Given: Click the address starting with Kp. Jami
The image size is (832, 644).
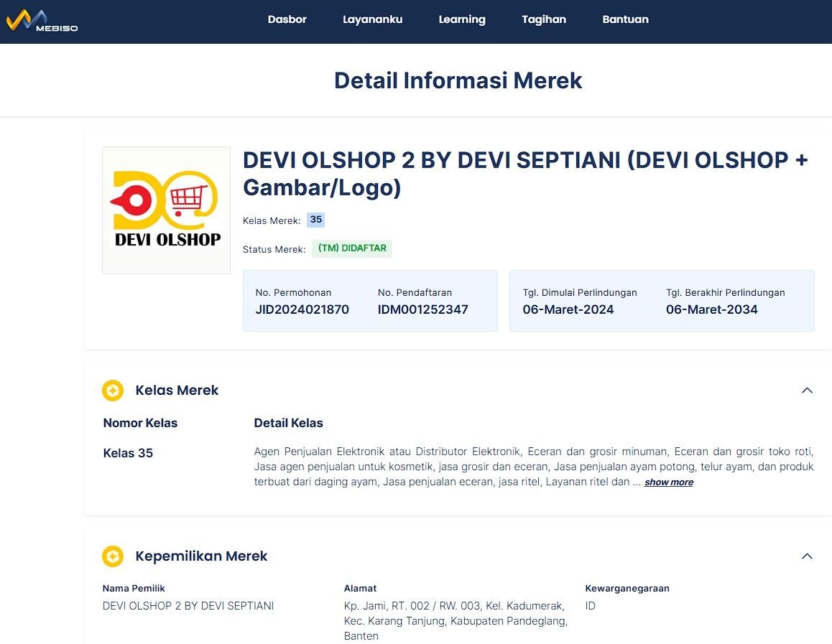Looking at the screenshot, I should click(456, 621).
